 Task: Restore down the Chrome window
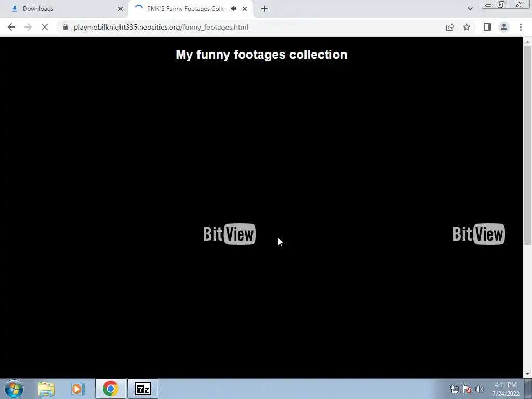pos(501,4)
